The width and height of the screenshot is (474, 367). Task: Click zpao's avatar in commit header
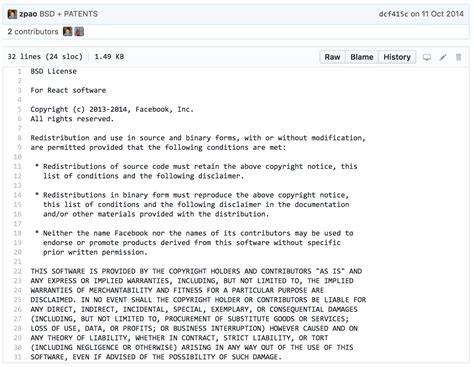(x=12, y=14)
